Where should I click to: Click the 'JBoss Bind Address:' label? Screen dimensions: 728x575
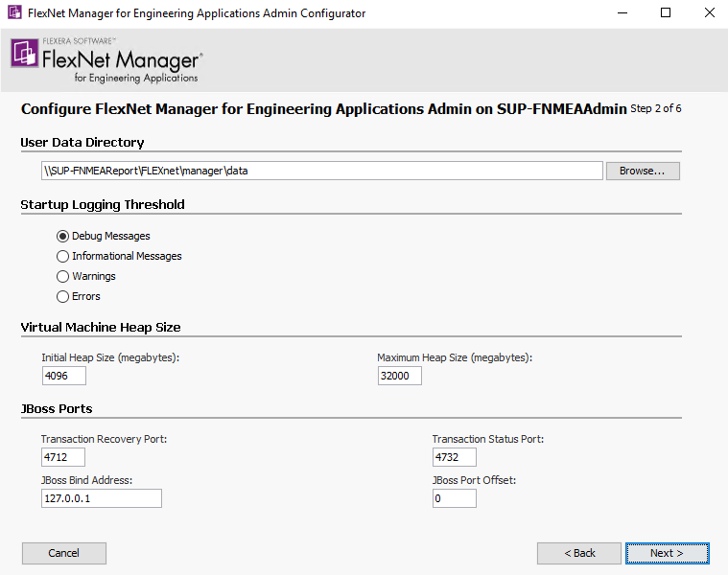tap(87, 480)
